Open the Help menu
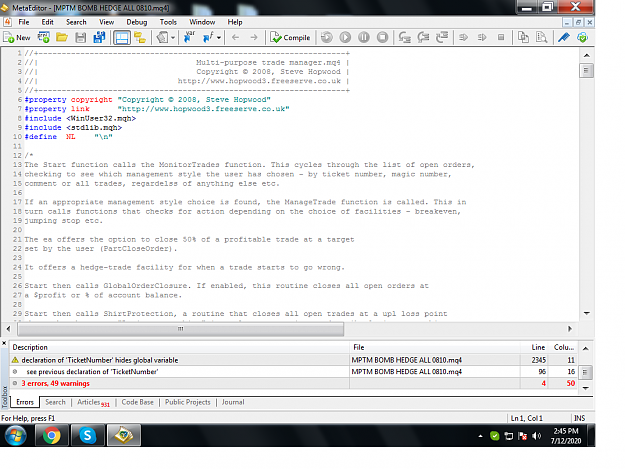The image size is (625, 469). pyautogui.click(x=235, y=22)
